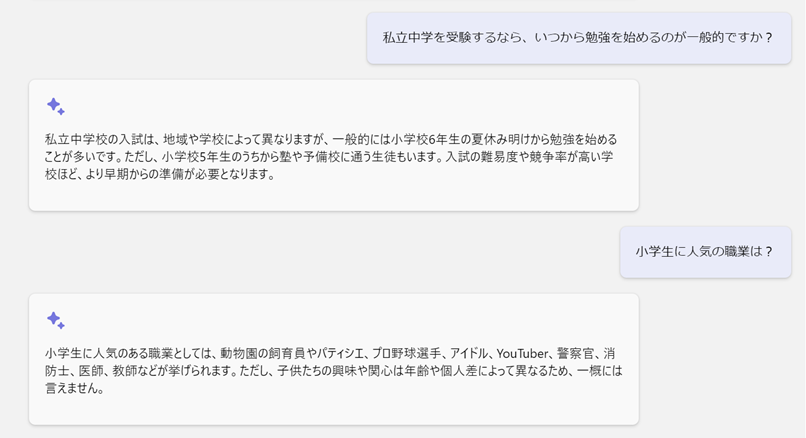Click 私立中学校の入試 at the first answer's start
The width and height of the screenshot is (806, 438).
coord(91,139)
